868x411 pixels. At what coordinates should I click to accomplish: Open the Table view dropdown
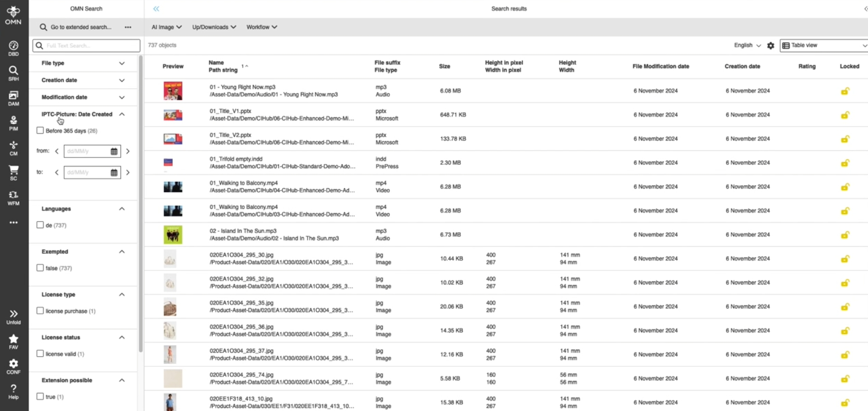(823, 46)
